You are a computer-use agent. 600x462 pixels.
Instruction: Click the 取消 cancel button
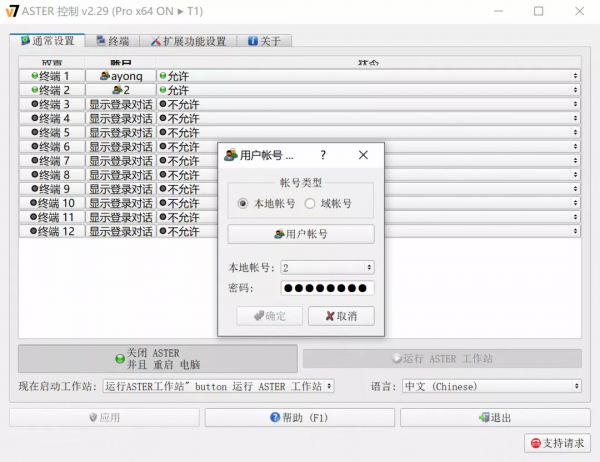341,316
